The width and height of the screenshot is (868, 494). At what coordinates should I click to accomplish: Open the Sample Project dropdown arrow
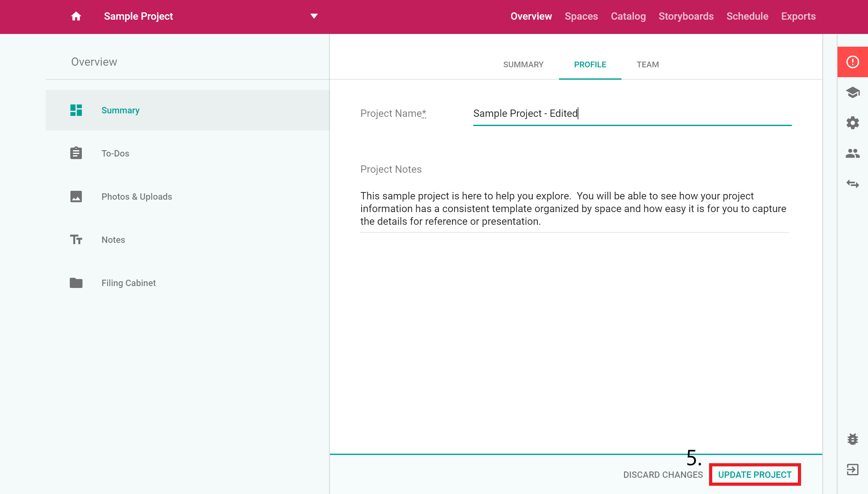tap(314, 16)
